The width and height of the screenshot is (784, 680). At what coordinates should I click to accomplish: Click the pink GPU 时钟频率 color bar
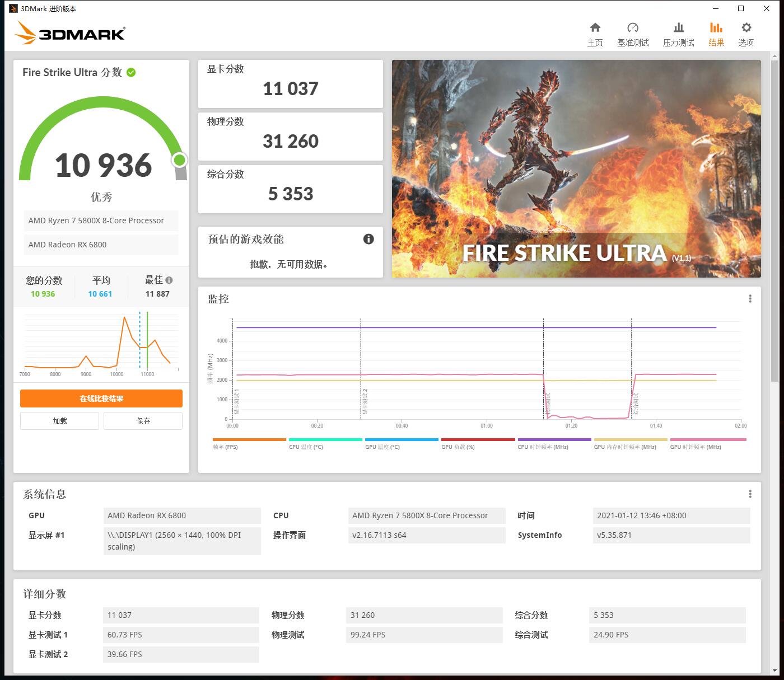(708, 440)
